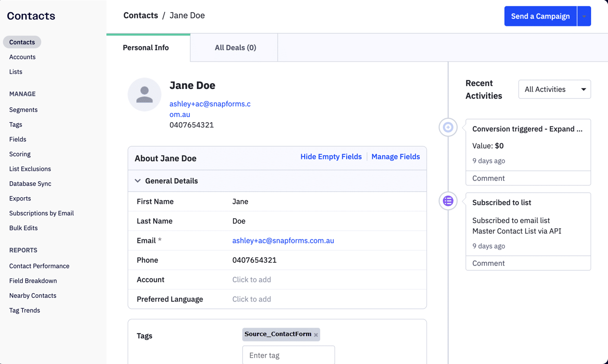
Task: Open the Send a Campaign dropdown arrow
Action: (x=584, y=16)
